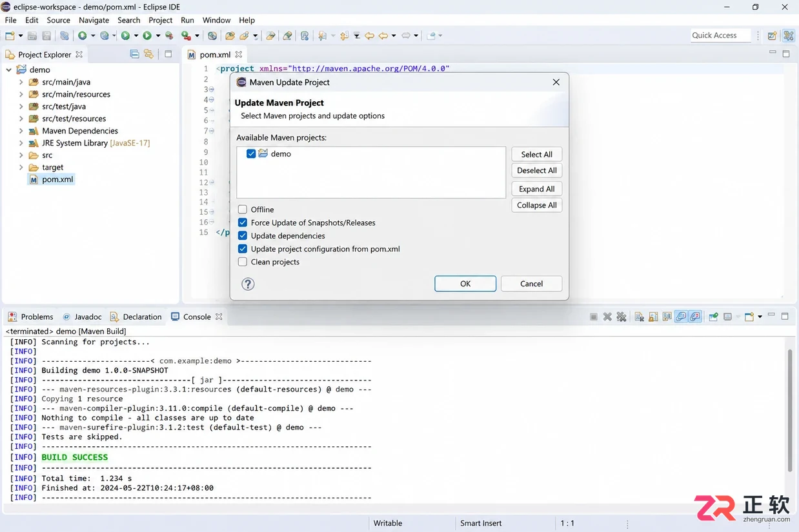This screenshot has height=532, width=799.
Task: Click the help question mark icon in dialog
Action: [248, 284]
